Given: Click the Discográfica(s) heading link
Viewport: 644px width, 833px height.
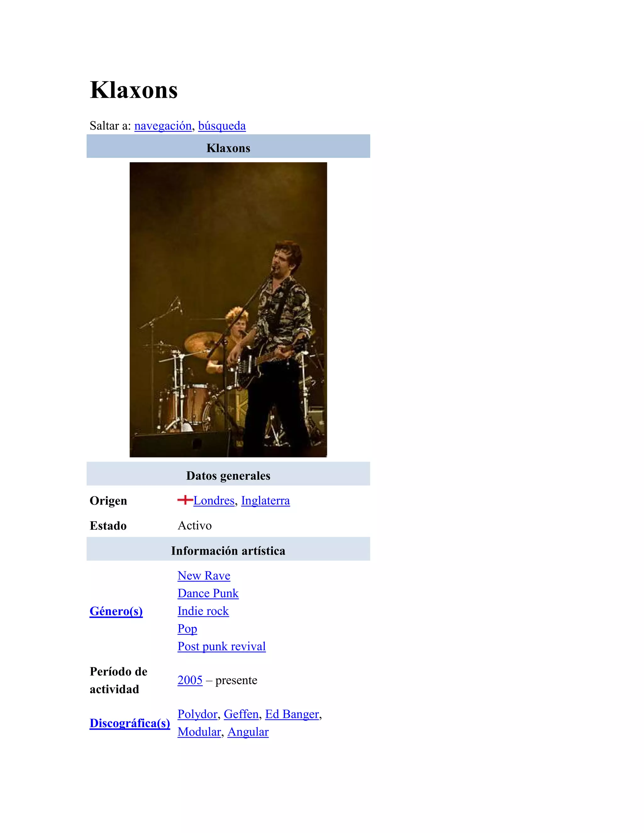Looking at the screenshot, I should (x=130, y=723).
